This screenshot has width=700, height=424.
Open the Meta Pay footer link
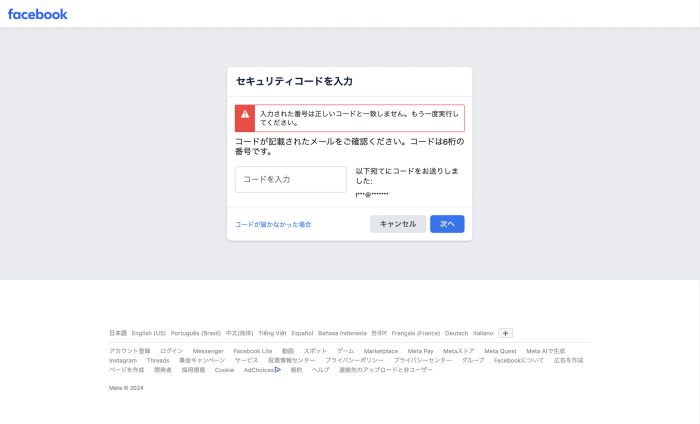(421, 351)
